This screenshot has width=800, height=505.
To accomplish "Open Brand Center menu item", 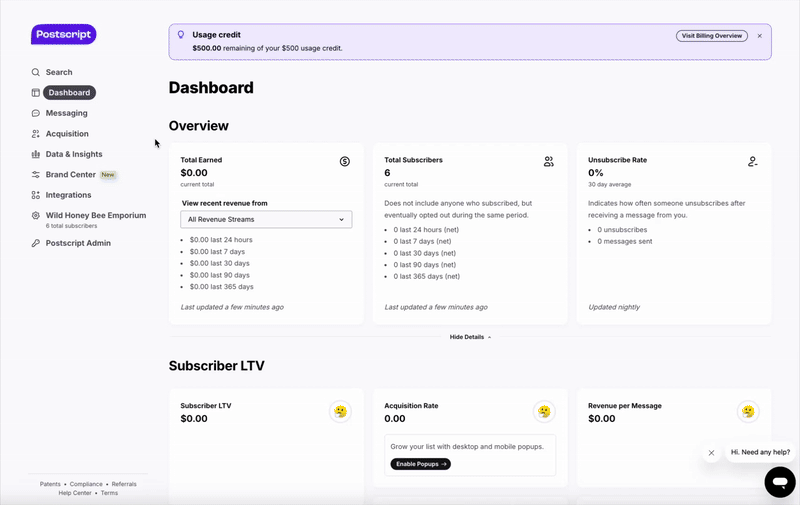I will (70, 174).
